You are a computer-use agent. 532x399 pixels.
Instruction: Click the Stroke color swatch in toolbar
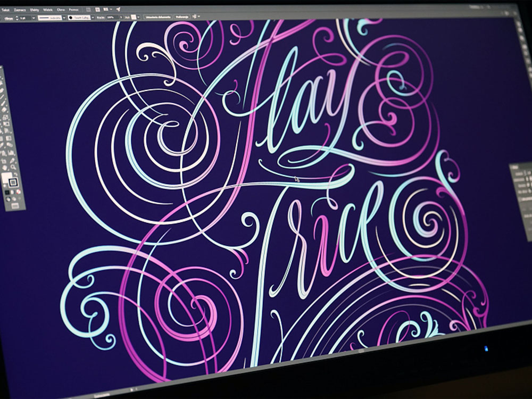click(x=13, y=182)
